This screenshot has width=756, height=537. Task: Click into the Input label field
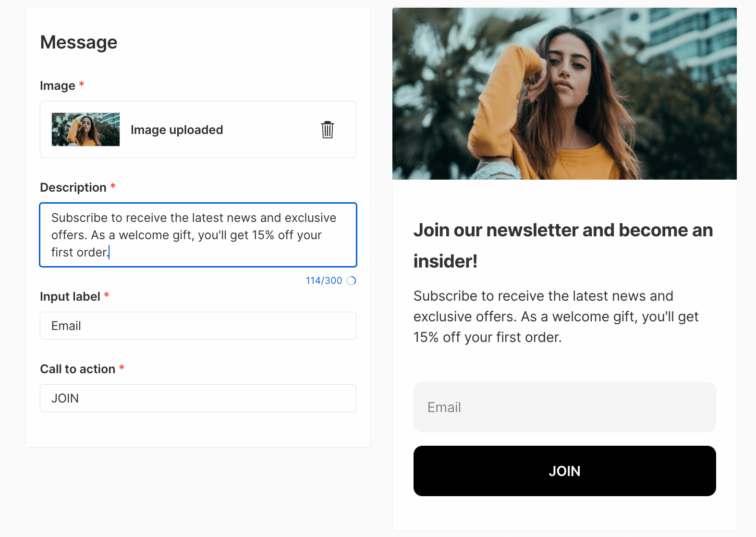(x=198, y=326)
